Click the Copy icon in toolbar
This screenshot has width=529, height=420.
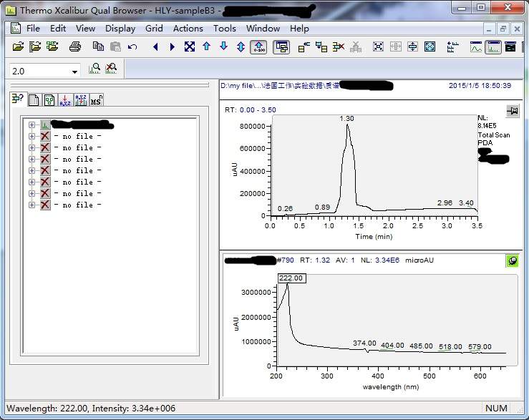(98, 47)
